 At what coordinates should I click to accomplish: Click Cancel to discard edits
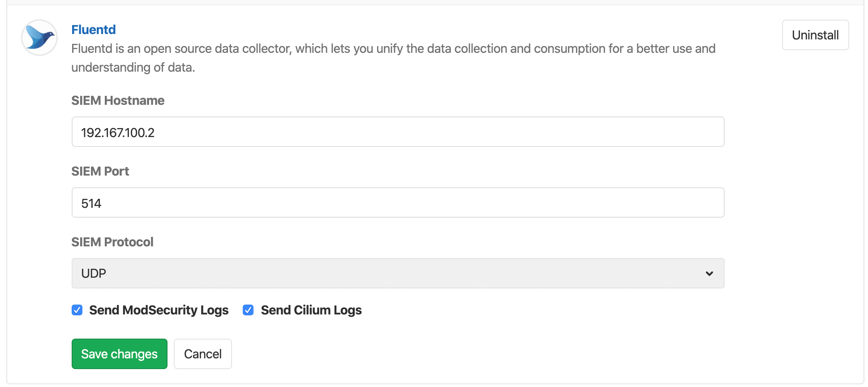[202, 353]
